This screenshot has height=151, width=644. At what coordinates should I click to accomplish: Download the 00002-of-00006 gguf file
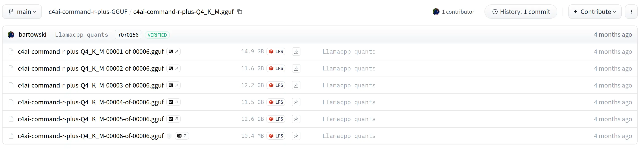[x=296, y=68]
